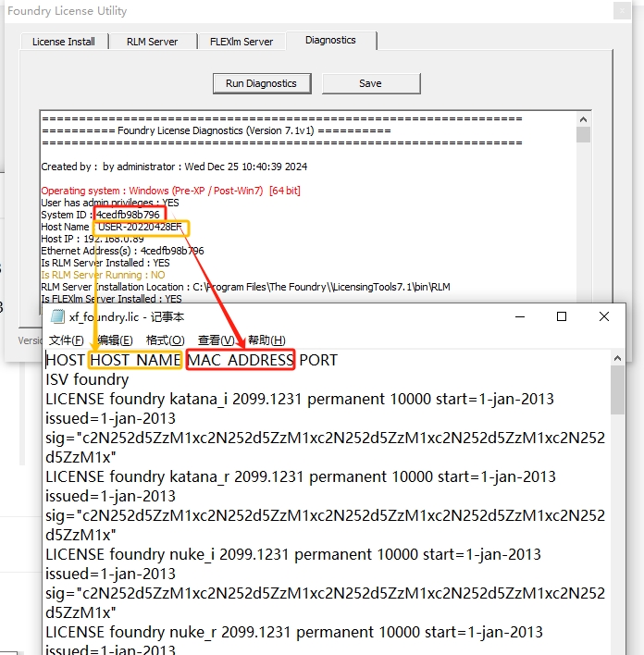This screenshot has height=655, width=644.
Task: Click the 'LICENSE foundry nuke_i' line
Action: (293, 554)
